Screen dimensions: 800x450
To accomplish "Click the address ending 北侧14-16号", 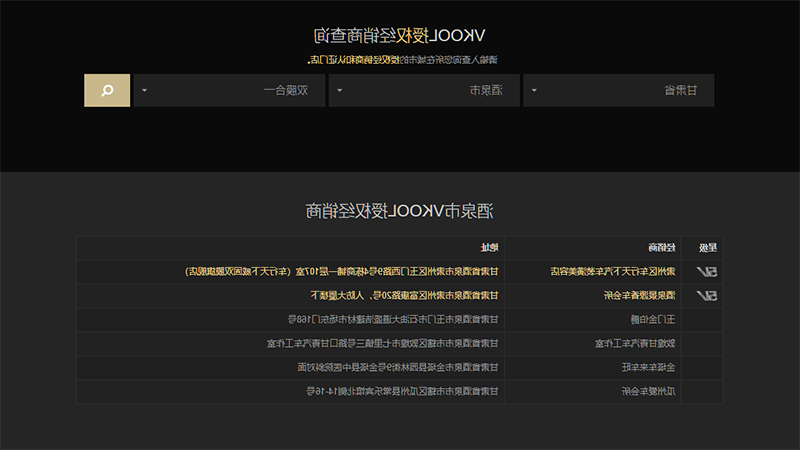I will coord(402,391).
